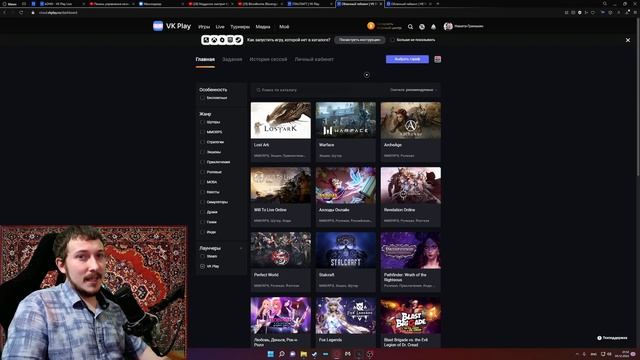
Task: Open the ArcheAge game card
Action: (411, 132)
